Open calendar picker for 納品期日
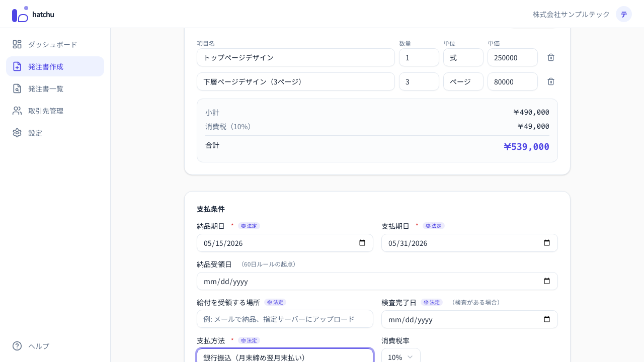The height and width of the screenshot is (362, 644). coord(362,243)
